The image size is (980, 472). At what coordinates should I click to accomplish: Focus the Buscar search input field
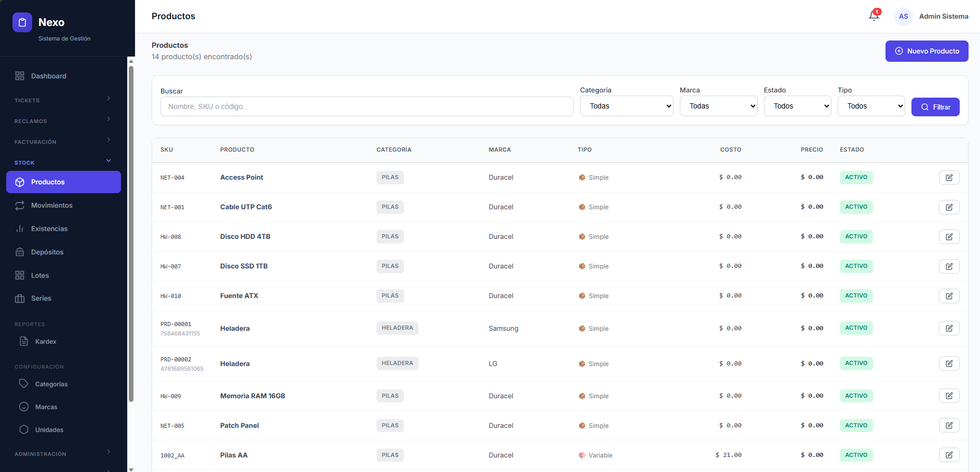click(x=367, y=106)
